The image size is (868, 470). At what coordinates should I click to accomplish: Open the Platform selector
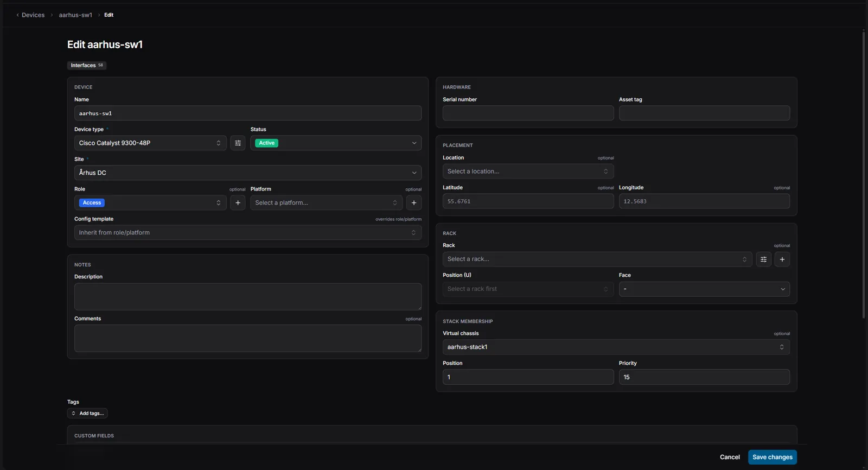tap(327, 202)
